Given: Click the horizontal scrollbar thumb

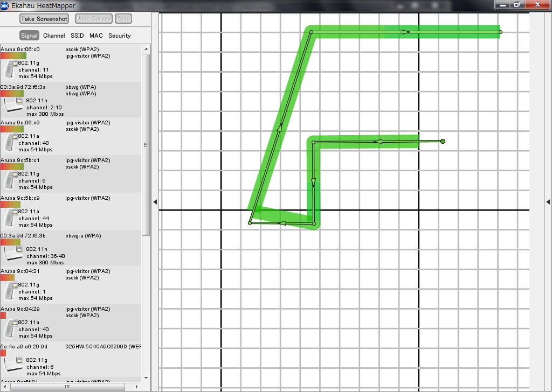Looking at the screenshot, I should click(67, 387).
